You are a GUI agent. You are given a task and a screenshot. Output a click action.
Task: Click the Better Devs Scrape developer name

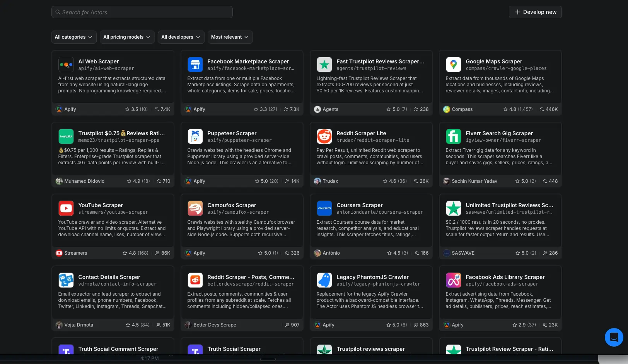point(215,325)
